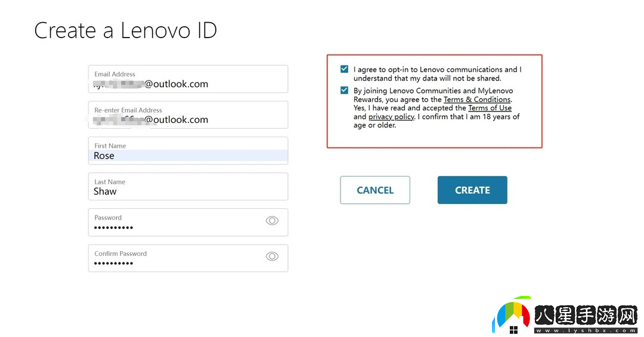Uncheck the opt-in to Lenovo communications checkbox
644x337 pixels.
pos(344,69)
